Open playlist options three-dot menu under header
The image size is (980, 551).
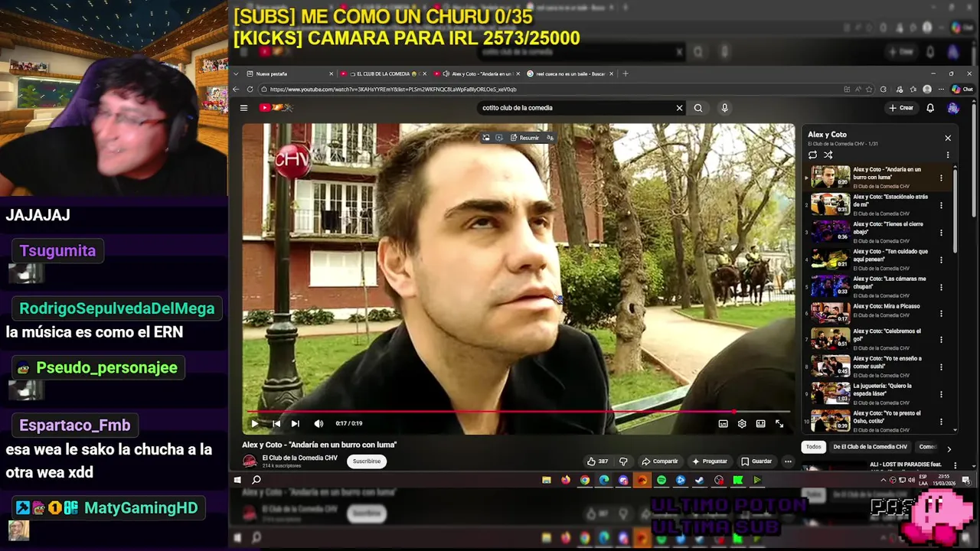[948, 155]
